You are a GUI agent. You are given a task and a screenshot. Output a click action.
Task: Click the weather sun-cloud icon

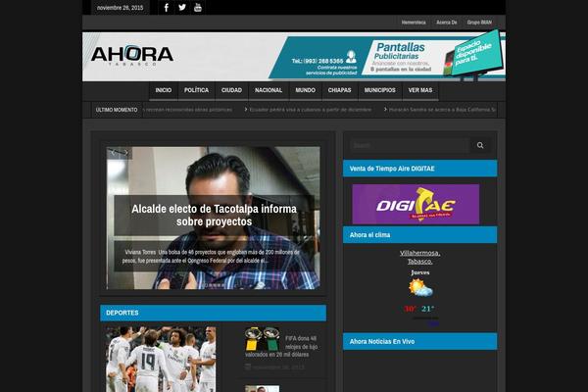click(x=420, y=288)
